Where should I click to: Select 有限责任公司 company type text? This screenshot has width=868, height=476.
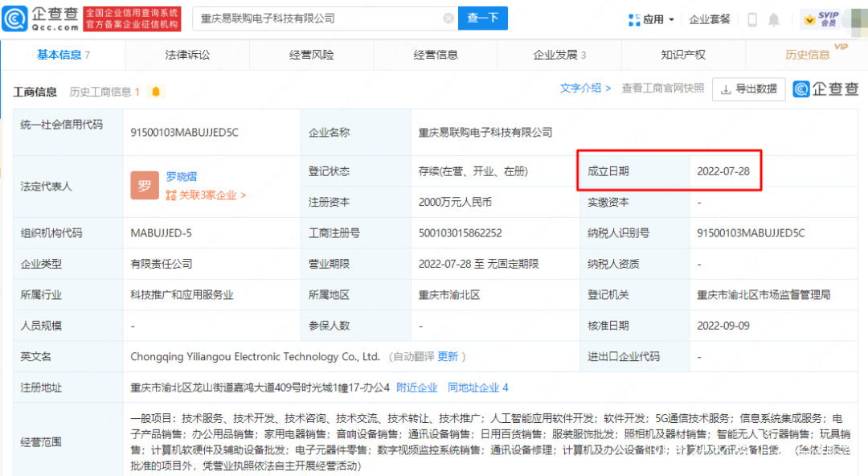tap(161, 264)
